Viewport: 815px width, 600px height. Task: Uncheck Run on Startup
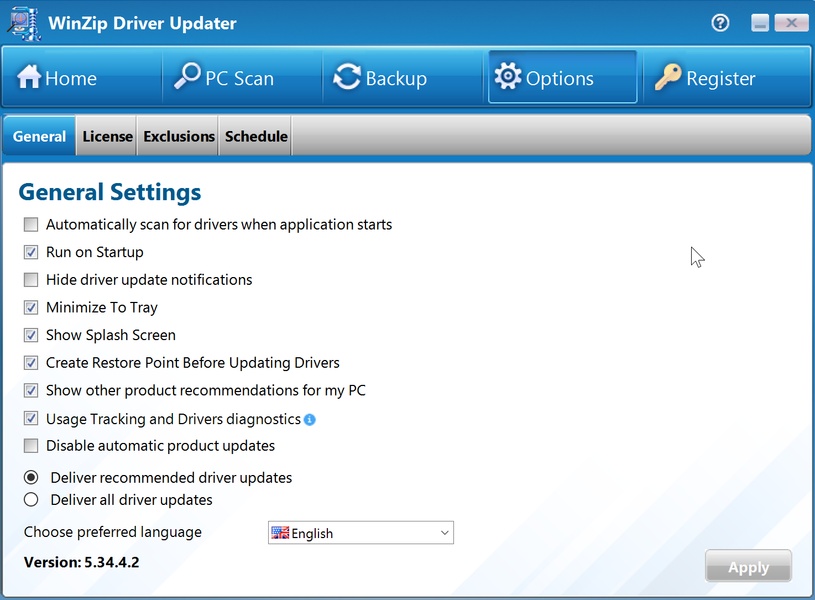point(31,252)
